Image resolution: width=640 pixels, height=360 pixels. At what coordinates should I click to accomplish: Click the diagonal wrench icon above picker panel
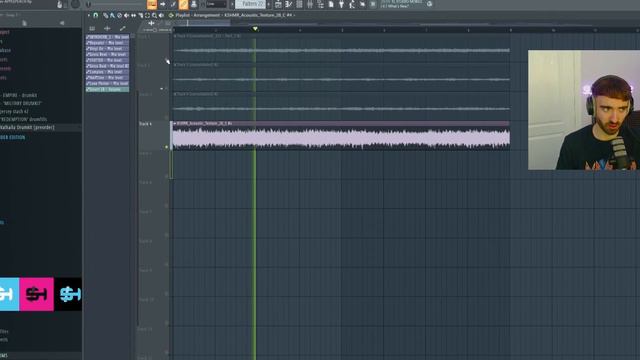tap(122, 29)
